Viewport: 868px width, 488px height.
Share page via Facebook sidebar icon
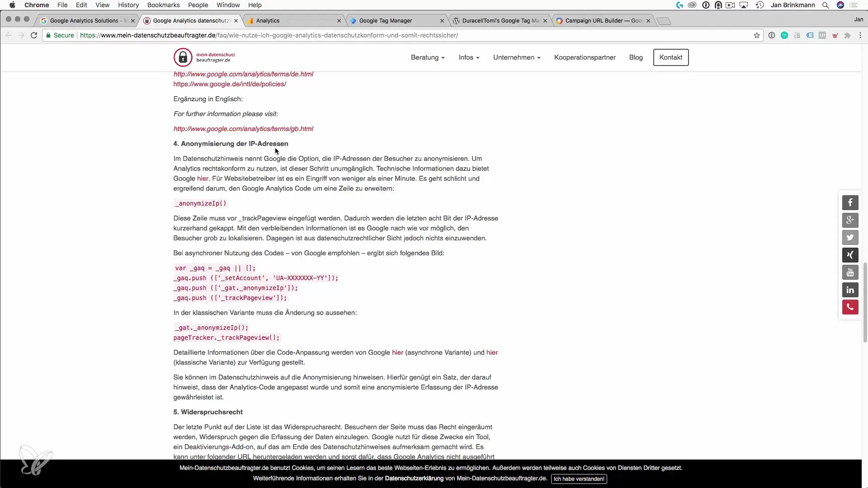click(x=850, y=202)
